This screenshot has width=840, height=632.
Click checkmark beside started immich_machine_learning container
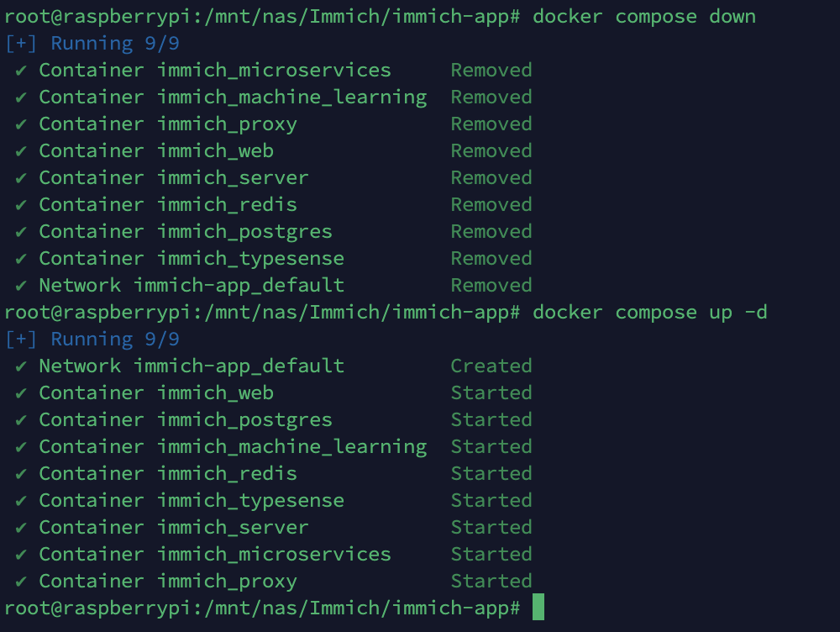click(x=21, y=447)
